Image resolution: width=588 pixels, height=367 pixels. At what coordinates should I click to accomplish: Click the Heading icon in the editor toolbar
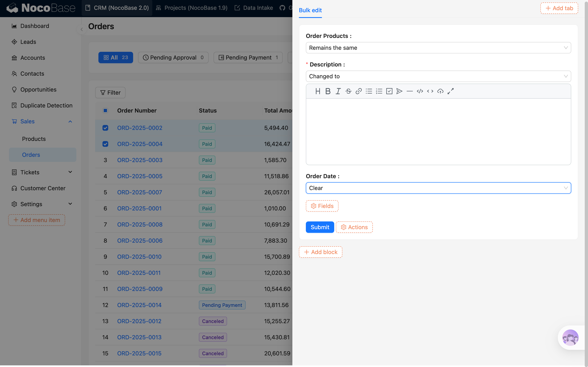317,91
